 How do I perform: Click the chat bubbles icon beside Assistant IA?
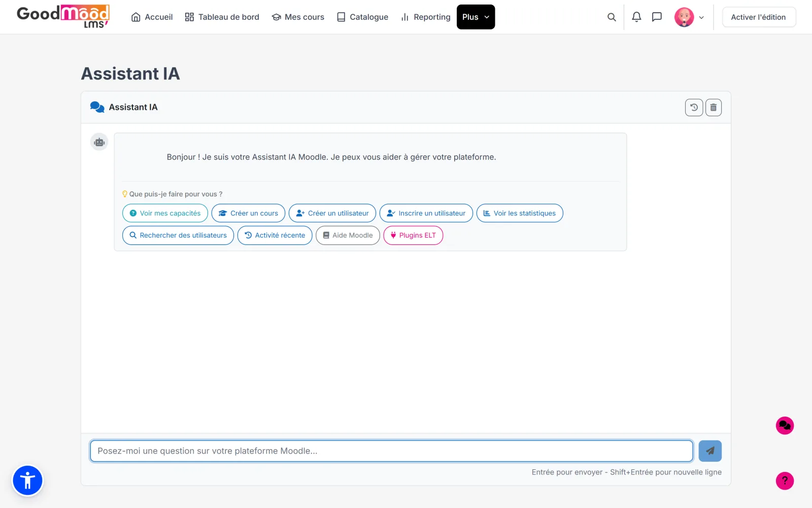[x=97, y=107]
